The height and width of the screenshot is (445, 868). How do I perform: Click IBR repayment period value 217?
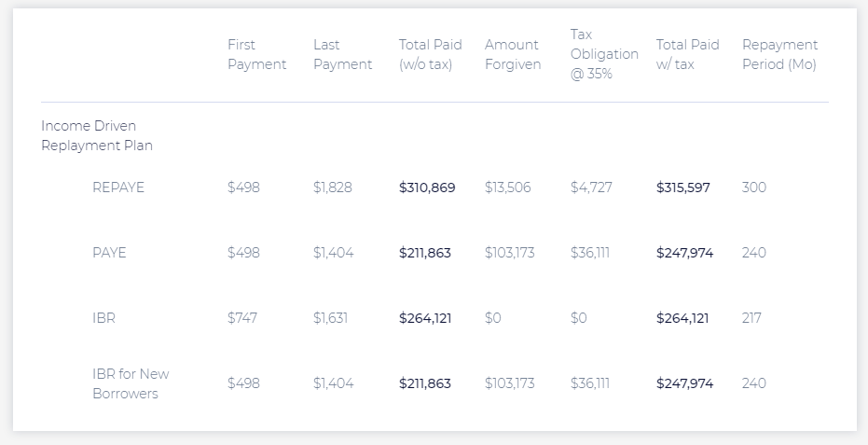(751, 318)
